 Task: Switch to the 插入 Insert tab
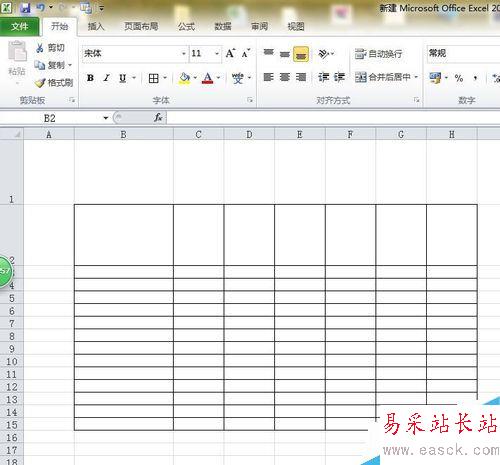(x=96, y=26)
